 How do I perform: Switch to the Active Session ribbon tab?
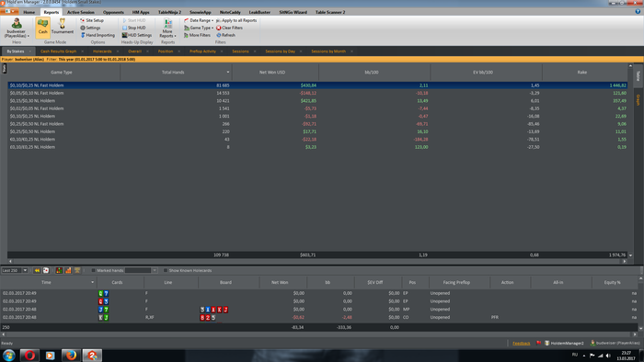coord(81,12)
